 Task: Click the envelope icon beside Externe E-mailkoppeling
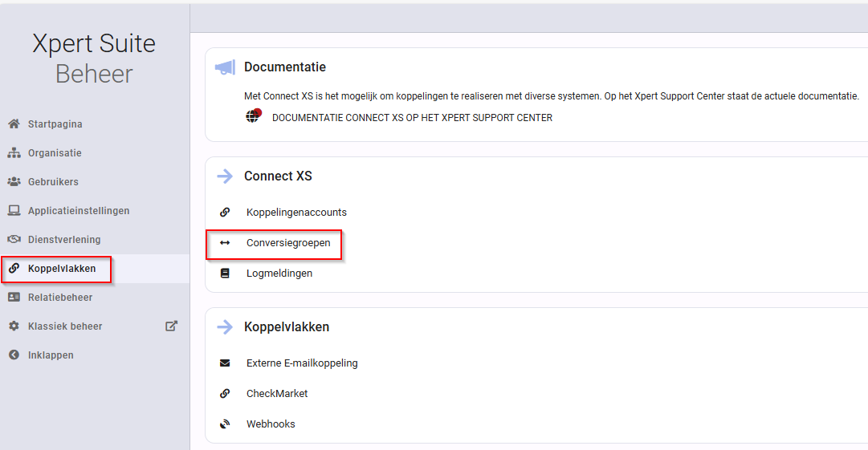225,363
